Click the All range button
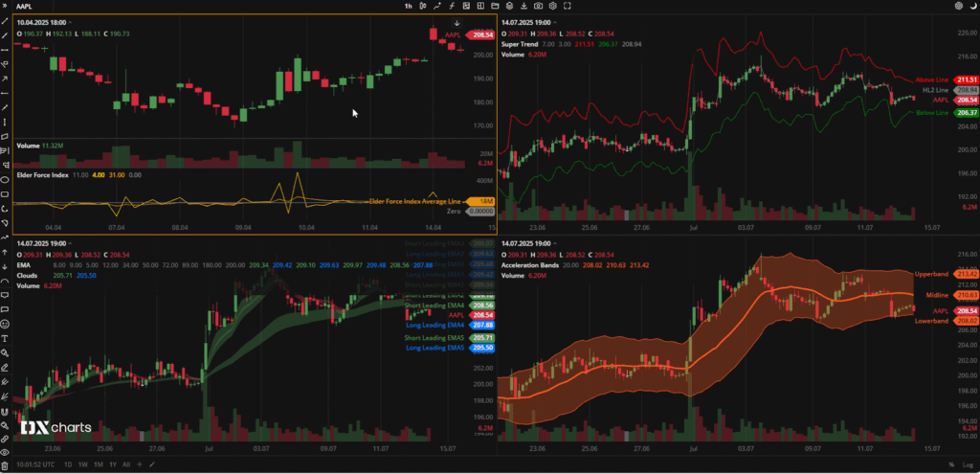Screen dimensions: 980x474 coord(127,464)
